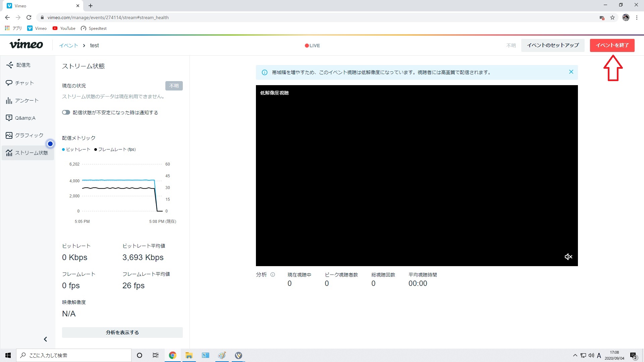This screenshot has width=644, height=362.
Task: Open Speedtest bookmark
Action: (x=94, y=28)
